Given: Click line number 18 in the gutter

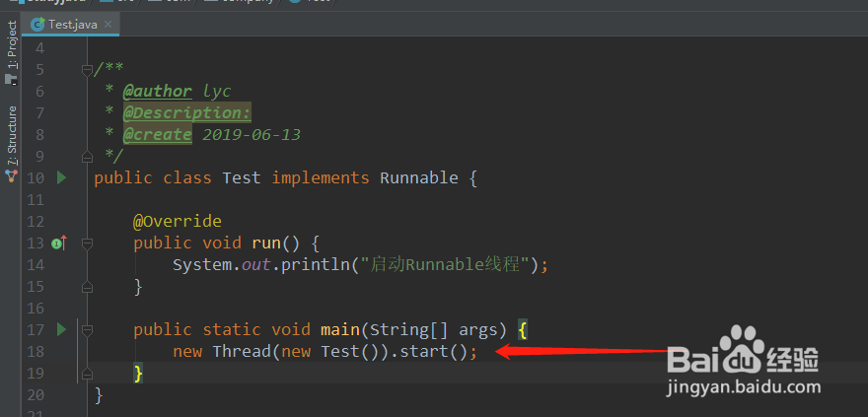Looking at the screenshot, I should tap(35, 352).
